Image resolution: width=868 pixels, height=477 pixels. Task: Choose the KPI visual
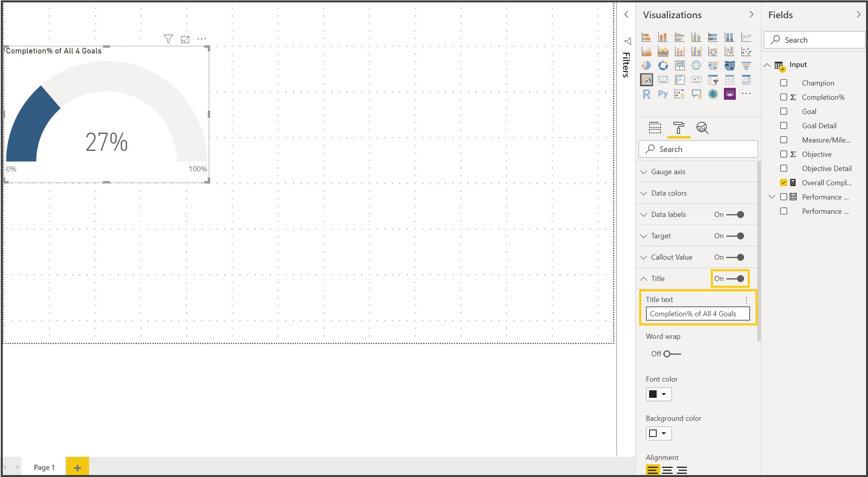coord(696,80)
